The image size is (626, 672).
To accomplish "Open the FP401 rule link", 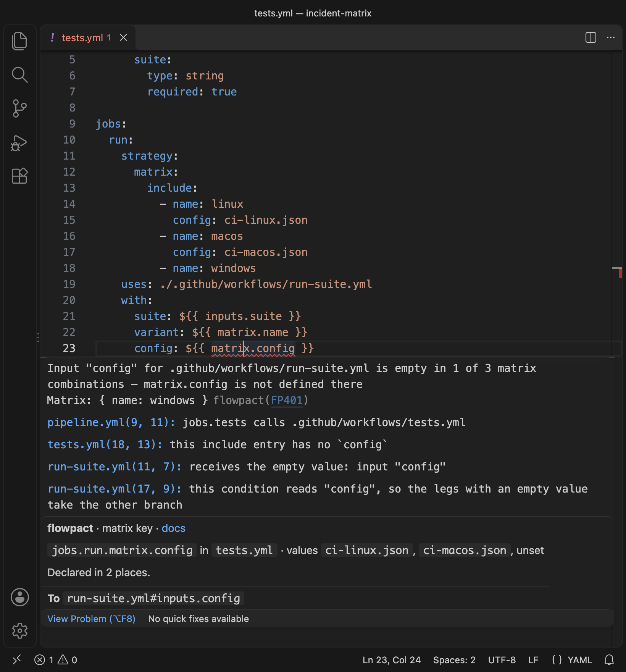I will (287, 400).
